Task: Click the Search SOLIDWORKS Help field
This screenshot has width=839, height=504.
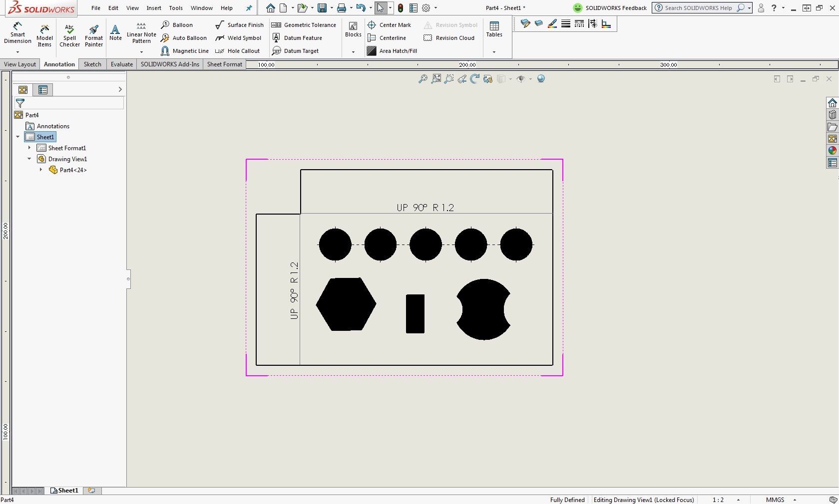Action: [698, 8]
